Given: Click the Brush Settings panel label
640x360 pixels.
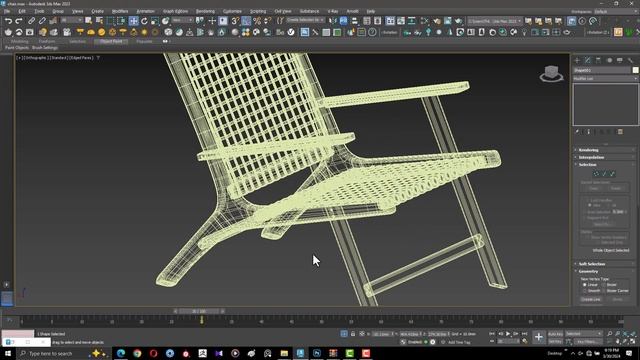Looking at the screenshot, I should [45, 48].
